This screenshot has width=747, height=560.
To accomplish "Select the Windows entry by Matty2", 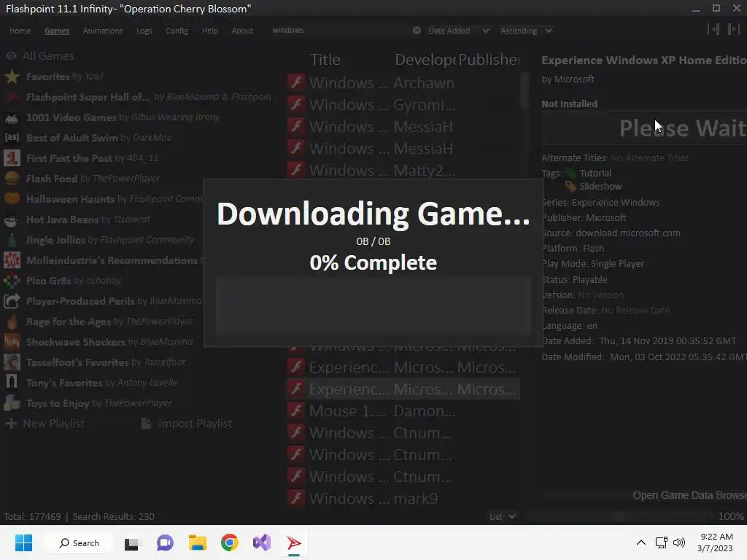I will (x=403, y=170).
